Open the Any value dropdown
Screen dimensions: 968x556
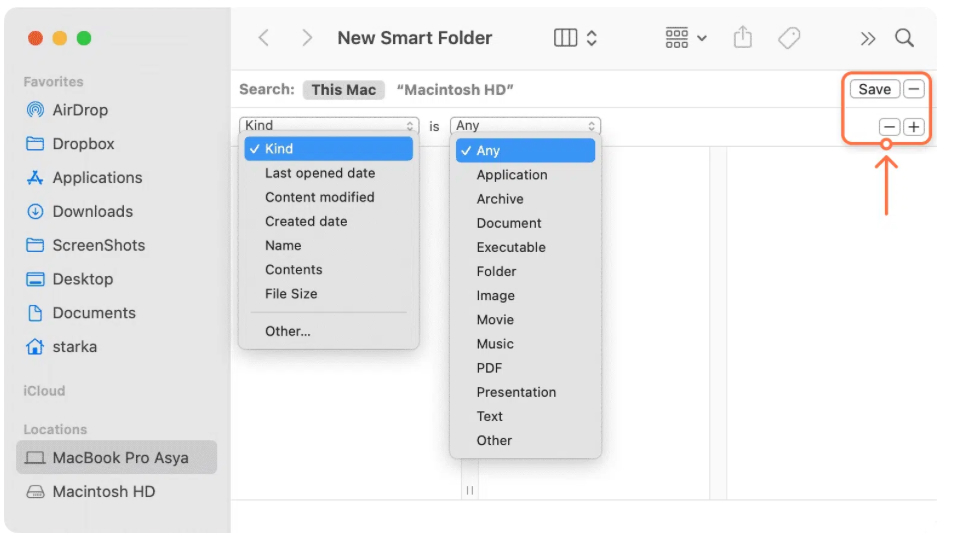point(525,126)
